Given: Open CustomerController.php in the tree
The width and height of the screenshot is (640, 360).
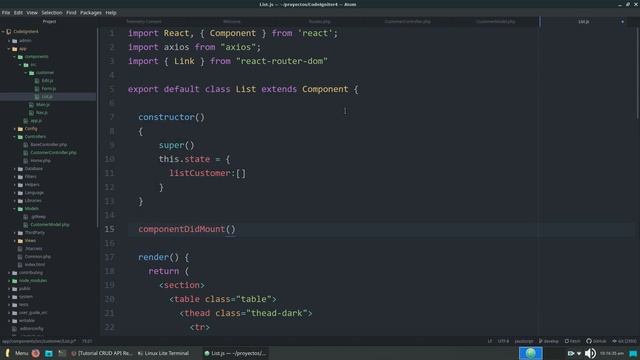Looking at the screenshot, I should [53, 153].
